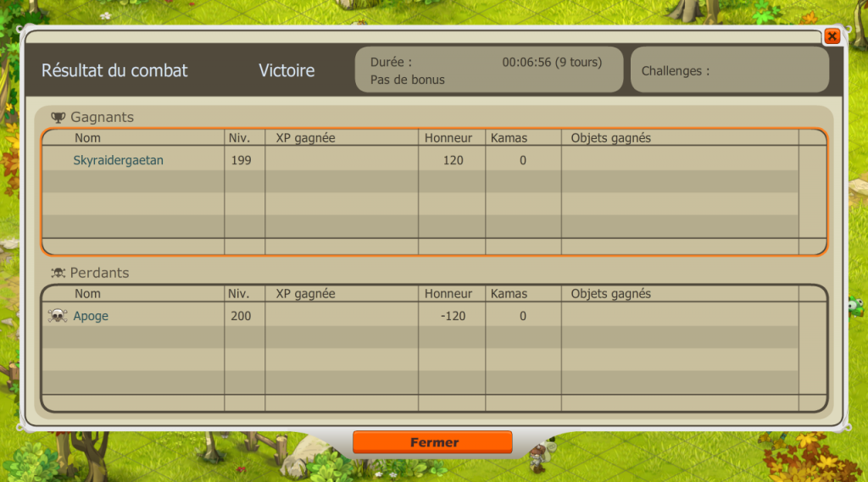The image size is (868, 482).
Task: Click Objets gagnés header in Perdants table
Action: 610,293
